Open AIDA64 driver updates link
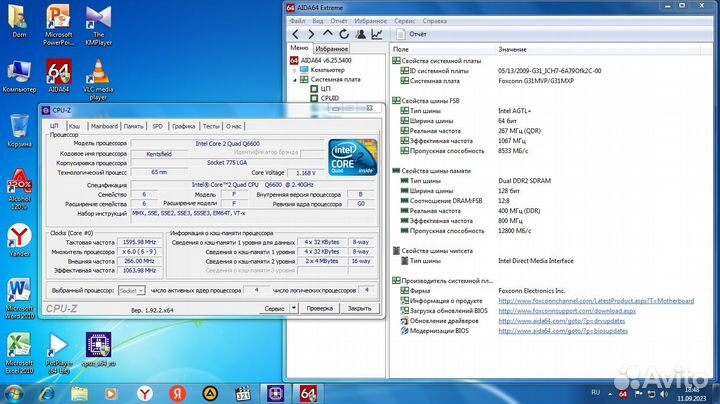Screen dimensions: 720x404 click(x=562, y=321)
